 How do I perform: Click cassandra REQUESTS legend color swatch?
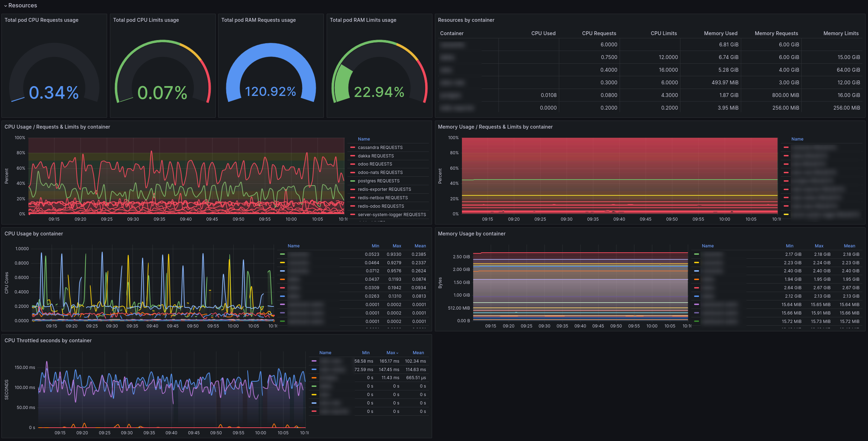pos(352,148)
